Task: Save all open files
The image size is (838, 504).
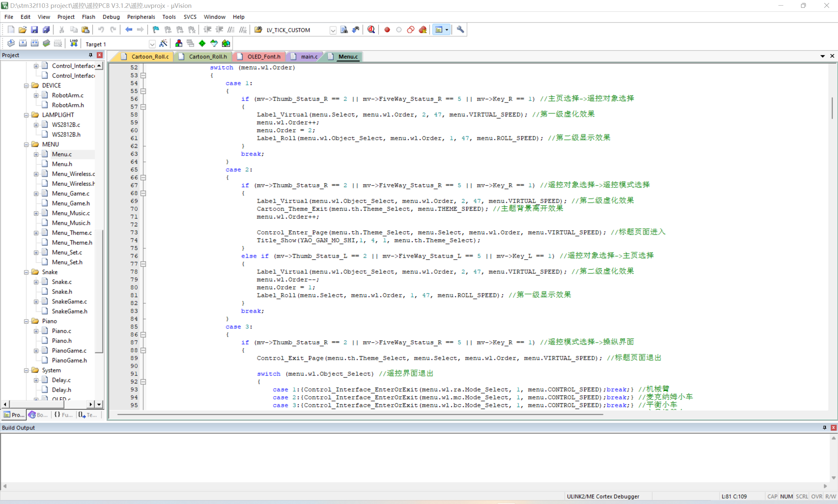Action: point(46,30)
